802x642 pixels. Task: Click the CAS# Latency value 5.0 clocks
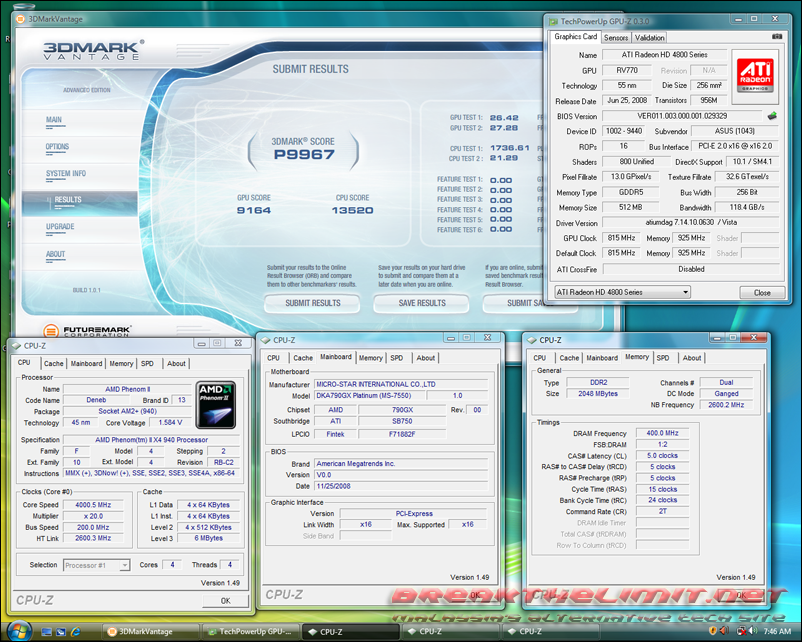point(662,456)
